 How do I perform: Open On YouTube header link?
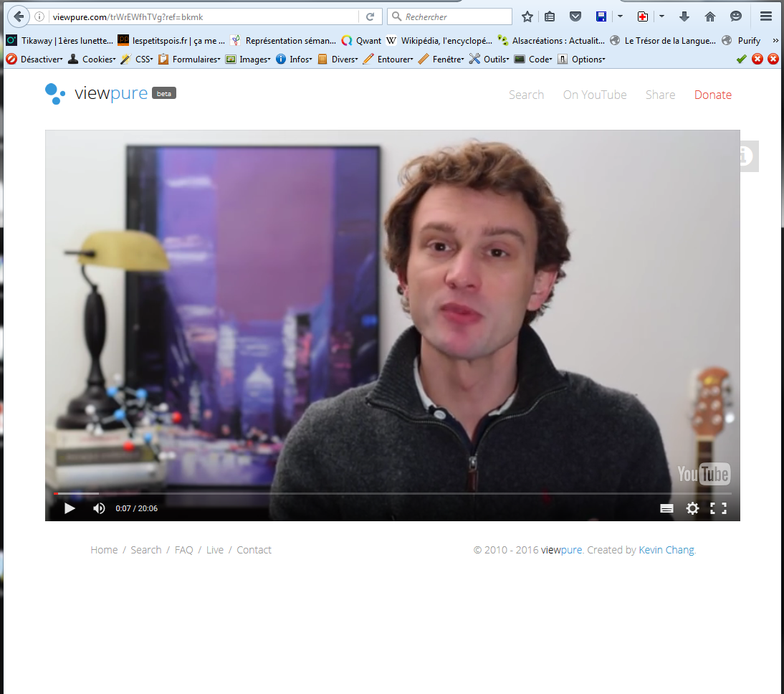tap(595, 95)
